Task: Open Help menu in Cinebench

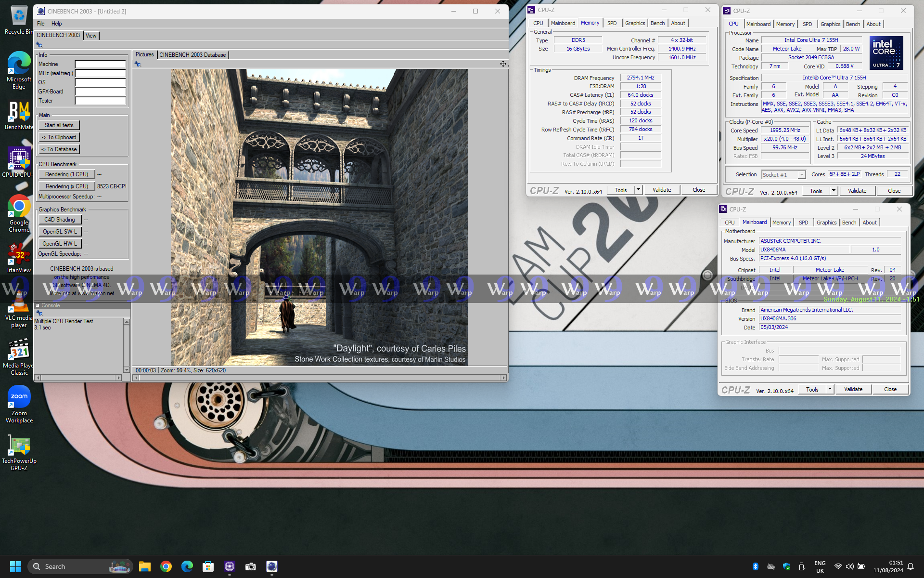Action: pyautogui.click(x=57, y=24)
